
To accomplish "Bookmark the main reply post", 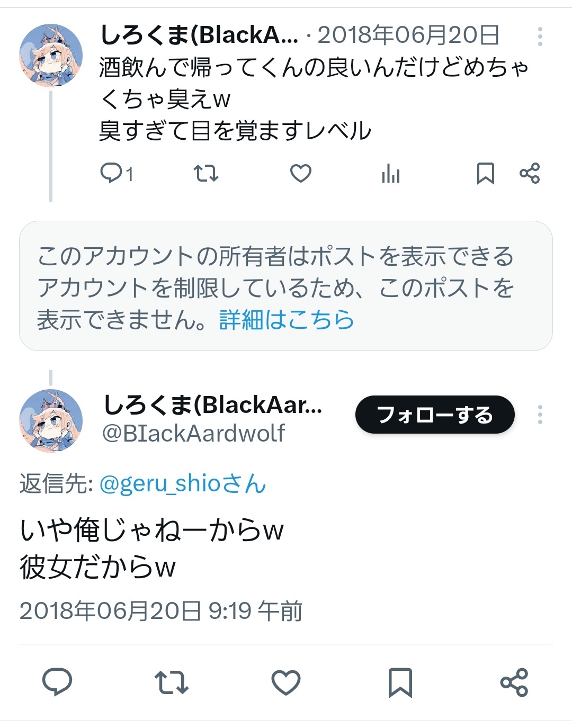I will point(400,682).
